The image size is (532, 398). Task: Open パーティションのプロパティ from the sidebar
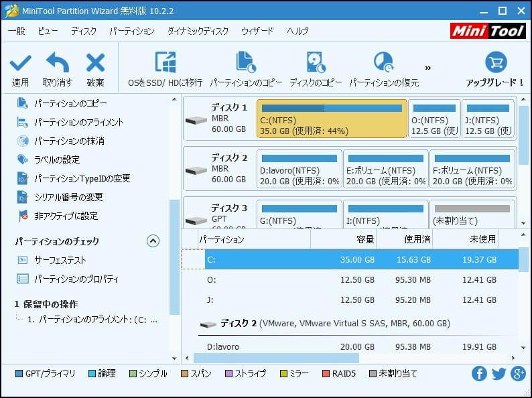coord(68,279)
